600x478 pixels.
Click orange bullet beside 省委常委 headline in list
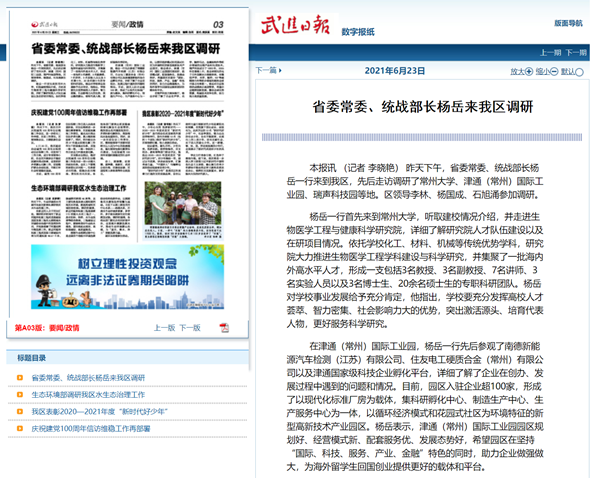tap(21, 378)
